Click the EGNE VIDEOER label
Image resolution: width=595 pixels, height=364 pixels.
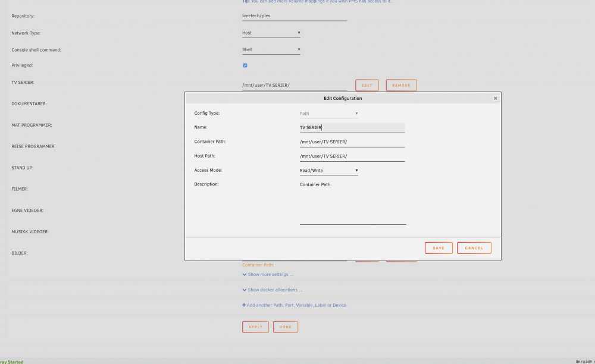(27, 211)
